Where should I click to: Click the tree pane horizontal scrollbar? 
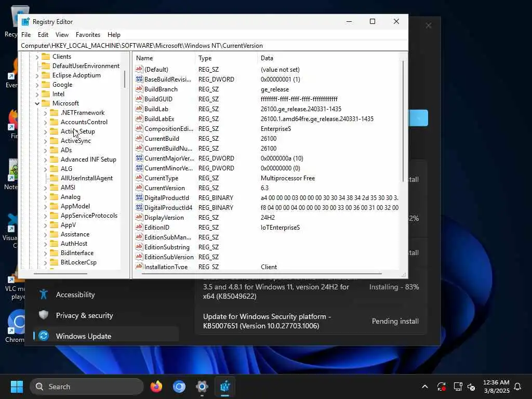[60, 273]
